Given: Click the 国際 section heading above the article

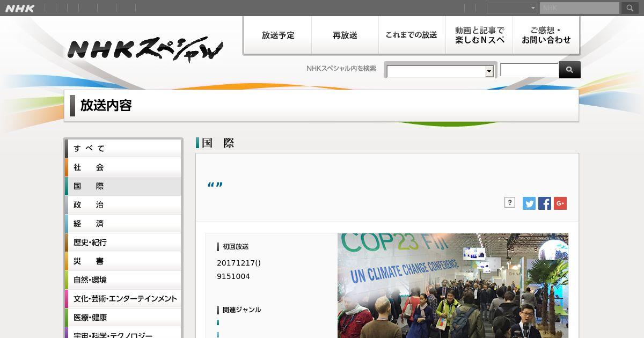Looking at the screenshot, I should 218,143.
